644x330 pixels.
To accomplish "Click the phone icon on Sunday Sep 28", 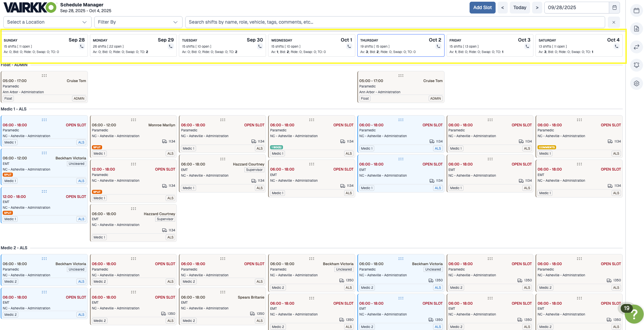I will [81, 47].
